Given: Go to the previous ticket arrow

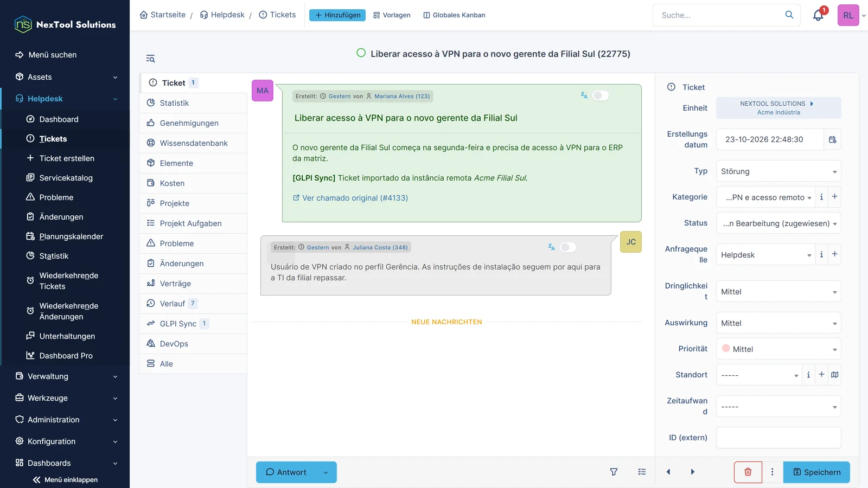Looking at the screenshot, I should point(668,472).
